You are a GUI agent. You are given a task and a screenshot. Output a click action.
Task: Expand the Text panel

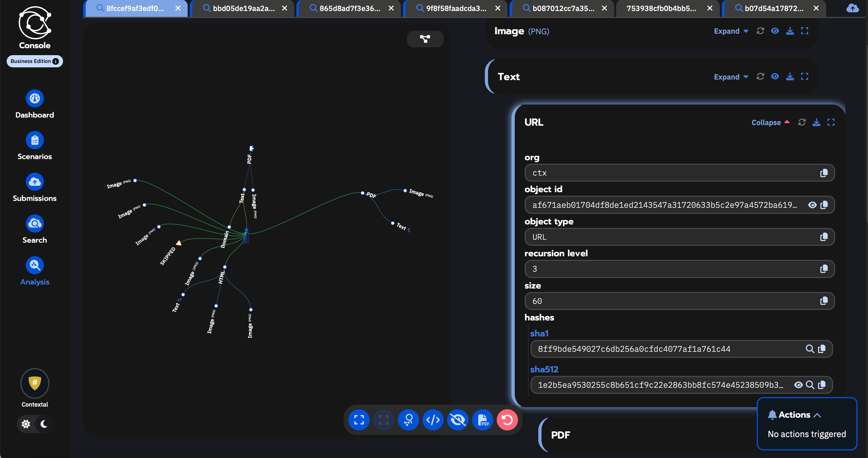[730, 77]
